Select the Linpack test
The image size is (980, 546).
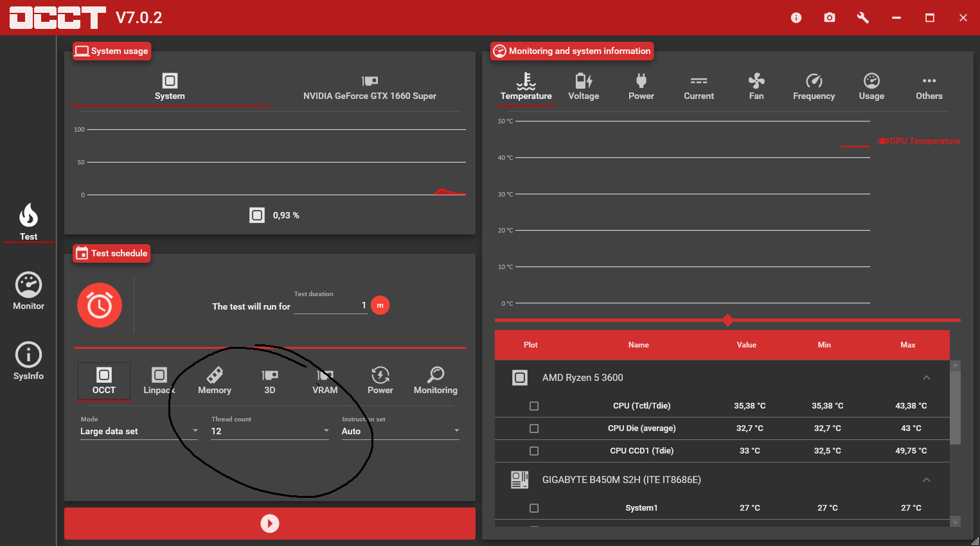[x=159, y=381]
